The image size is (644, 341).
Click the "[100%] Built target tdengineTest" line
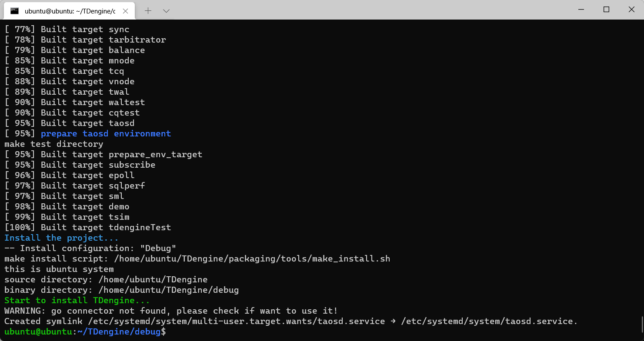point(87,228)
